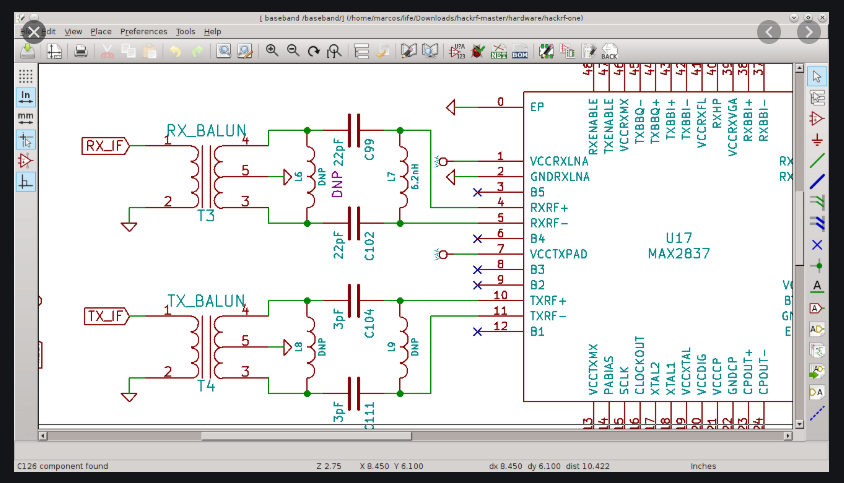Zoom out of schematic
This screenshot has height=483, width=844.
pos(293,51)
